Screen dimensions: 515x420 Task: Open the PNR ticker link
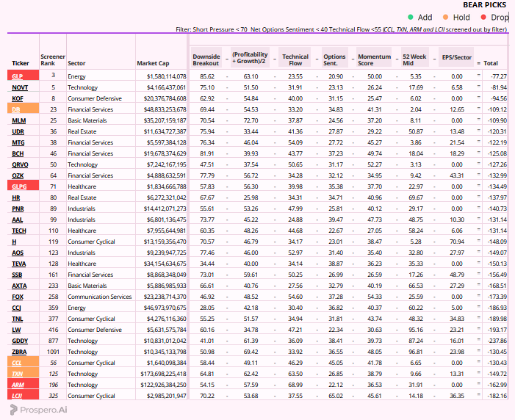(18, 209)
